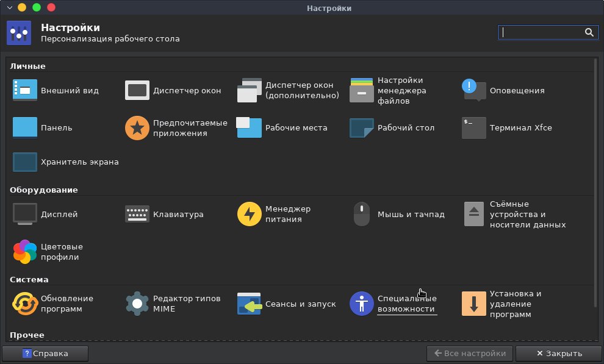Open Предпочитаемые приложения star icon
Viewport: 604px width, 364px height.
(x=137, y=128)
